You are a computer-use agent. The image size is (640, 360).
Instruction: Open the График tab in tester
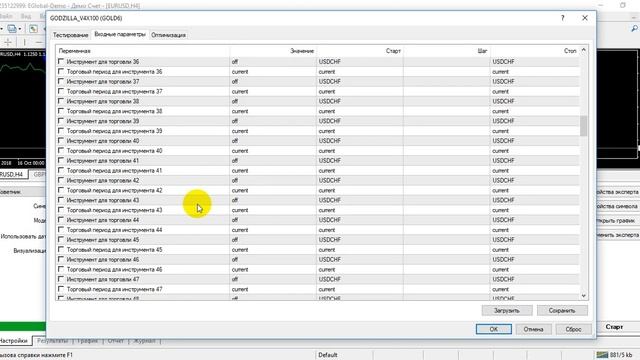pos(87,340)
